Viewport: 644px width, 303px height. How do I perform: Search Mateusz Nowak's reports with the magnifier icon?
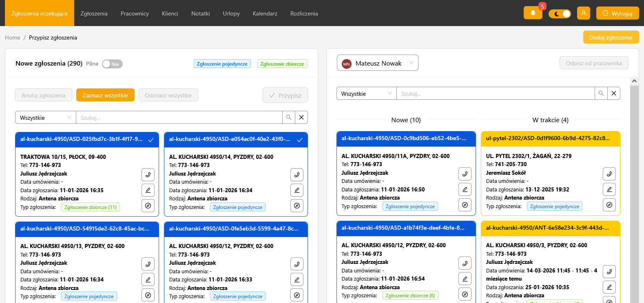tap(601, 93)
